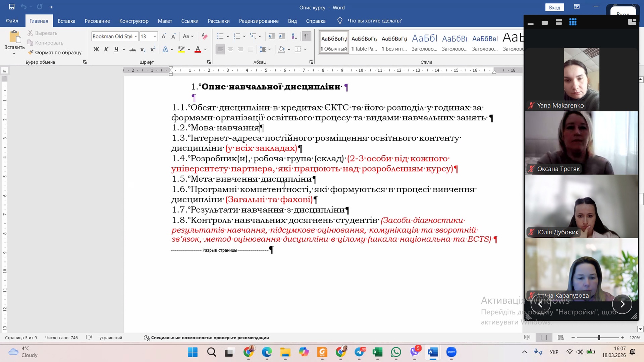Increase paragraph indent
The image size is (644, 362).
pos(282,36)
